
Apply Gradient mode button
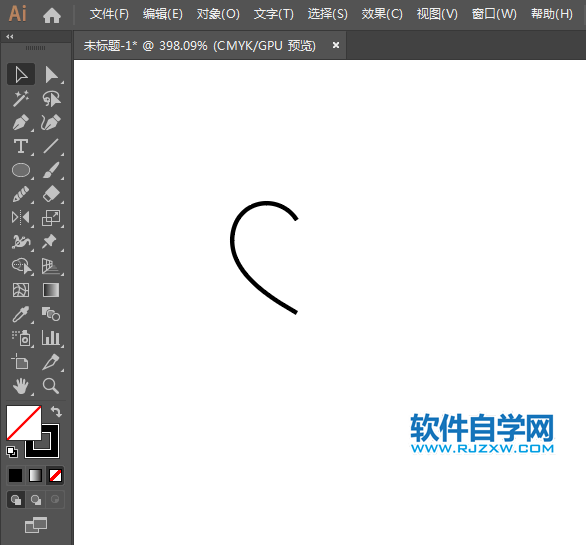coord(36,475)
